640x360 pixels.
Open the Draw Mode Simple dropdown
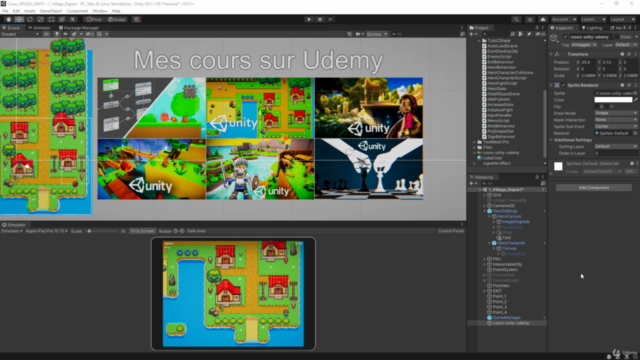click(616, 113)
